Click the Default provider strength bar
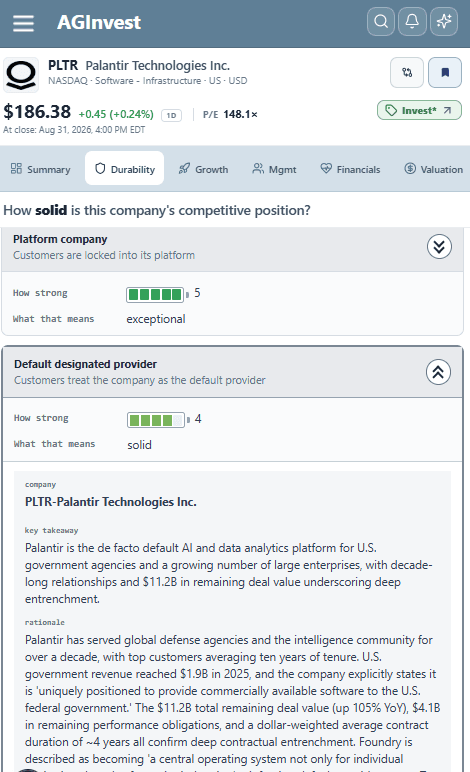The height and width of the screenshot is (772, 470). coord(158,420)
